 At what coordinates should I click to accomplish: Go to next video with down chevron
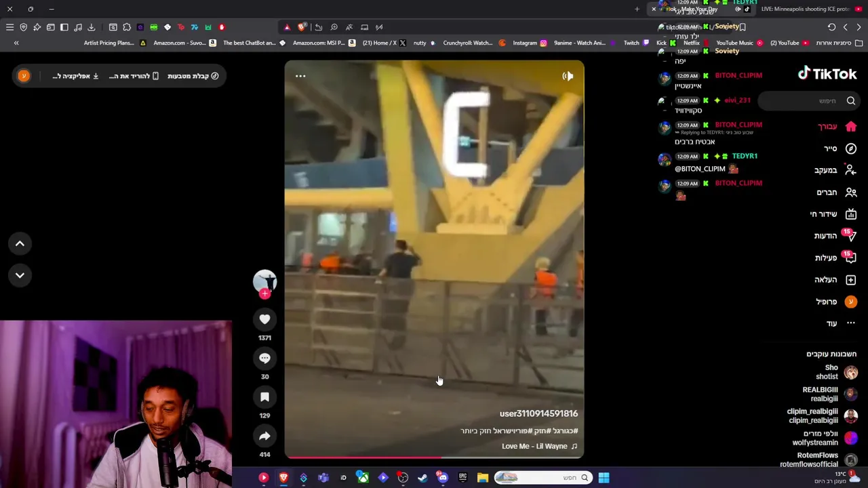click(20, 275)
